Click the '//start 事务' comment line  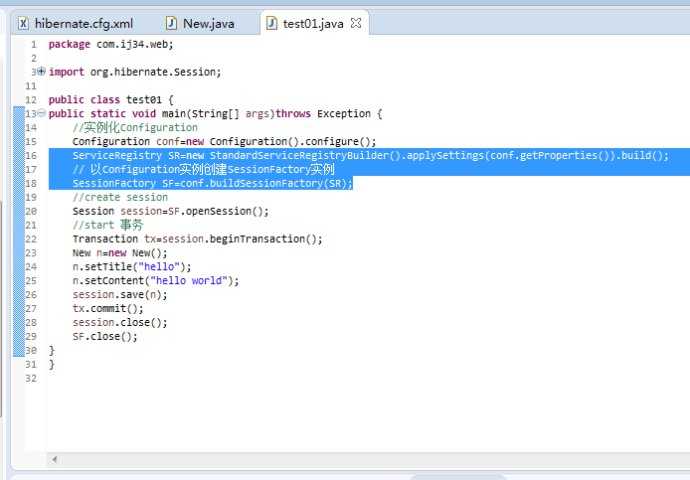pos(108,225)
